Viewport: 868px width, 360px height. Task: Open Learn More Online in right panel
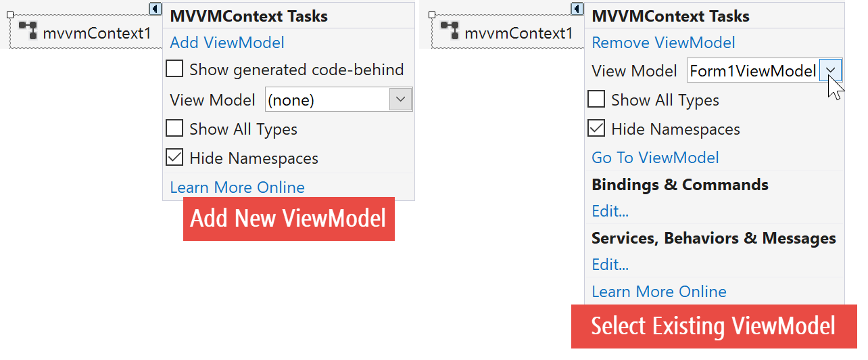click(659, 292)
